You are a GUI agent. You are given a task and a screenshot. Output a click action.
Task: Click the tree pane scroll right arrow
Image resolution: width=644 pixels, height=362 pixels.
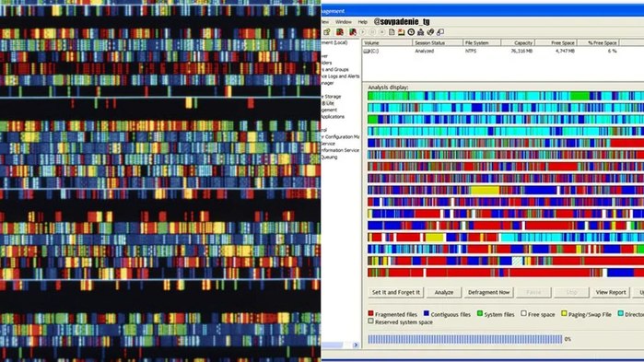click(356, 345)
